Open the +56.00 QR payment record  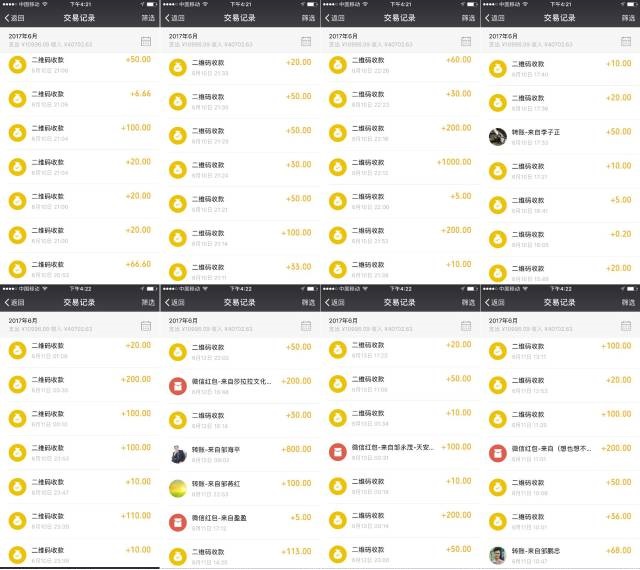pyautogui.click(x=560, y=520)
